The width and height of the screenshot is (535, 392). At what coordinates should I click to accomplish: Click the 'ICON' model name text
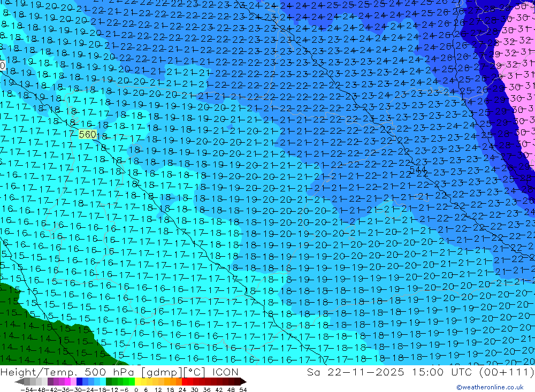click(225, 372)
